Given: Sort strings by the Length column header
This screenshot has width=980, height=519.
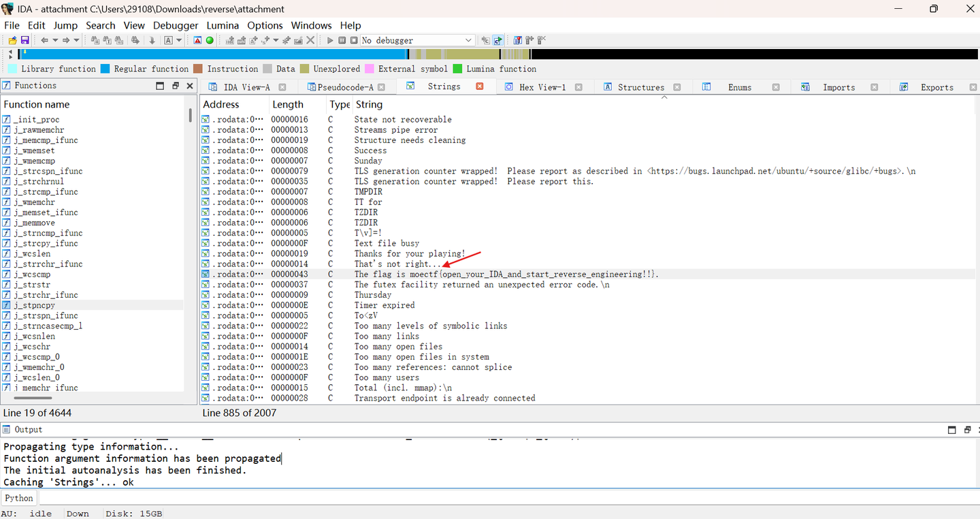Looking at the screenshot, I should click(299, 104).
